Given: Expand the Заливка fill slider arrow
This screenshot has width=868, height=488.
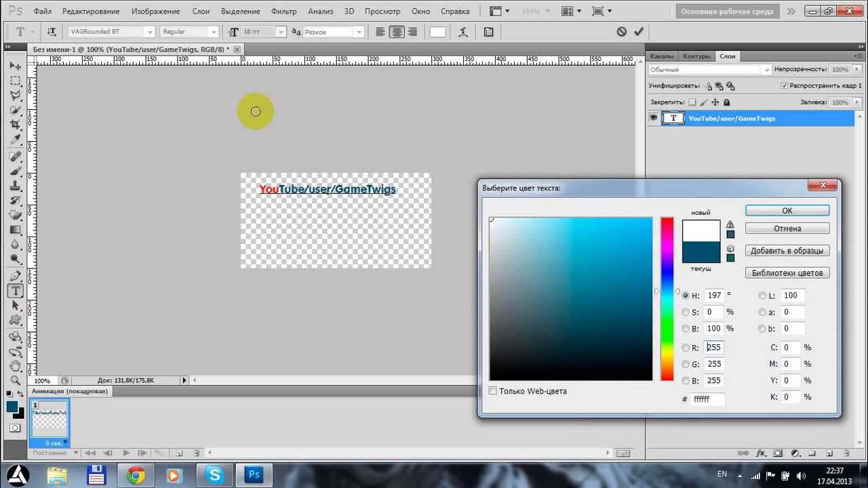Looking at the screenshot, I should (x=858, y=102).
